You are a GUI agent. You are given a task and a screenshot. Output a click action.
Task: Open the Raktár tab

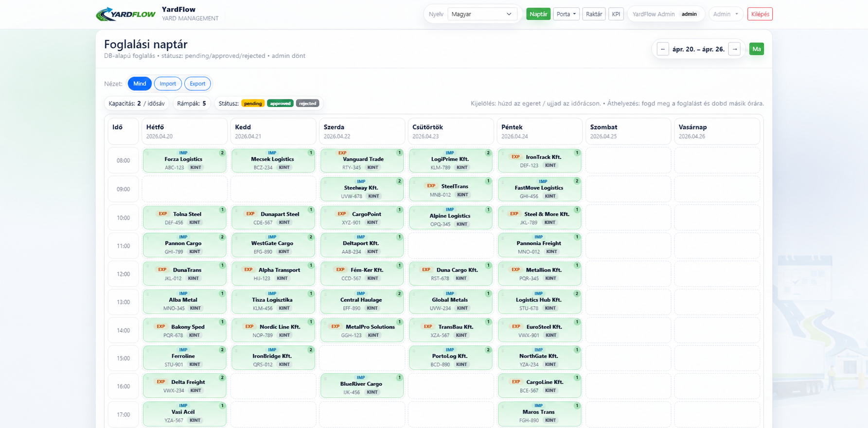pos(594,14)
